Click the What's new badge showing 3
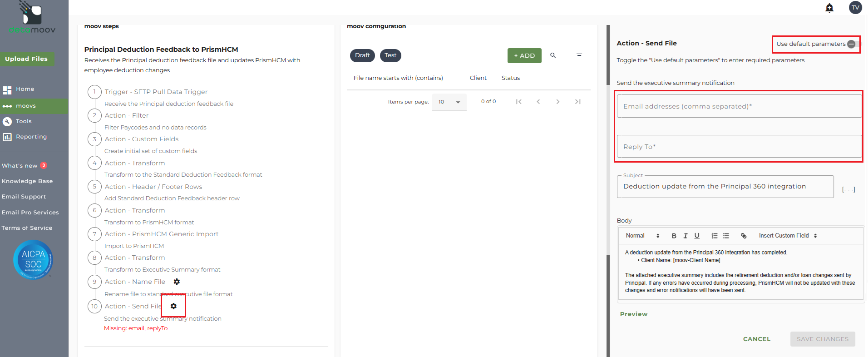 [x=44, y=165]
